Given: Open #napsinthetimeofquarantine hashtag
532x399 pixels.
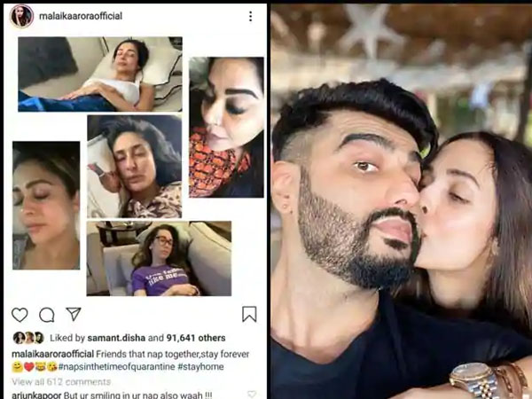Looking at the screenshot, I should [x=117, y=367].
